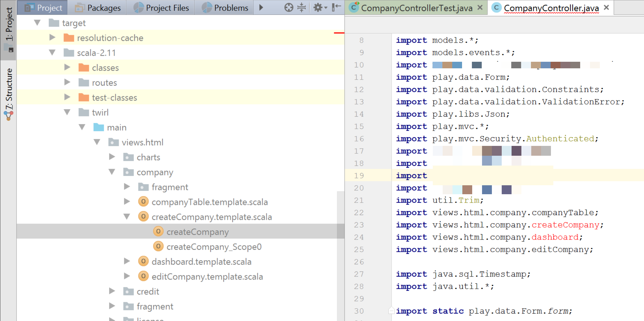Open the Project Files view tab
This screenshot has height=321, width=644.
tap(161, 7)
